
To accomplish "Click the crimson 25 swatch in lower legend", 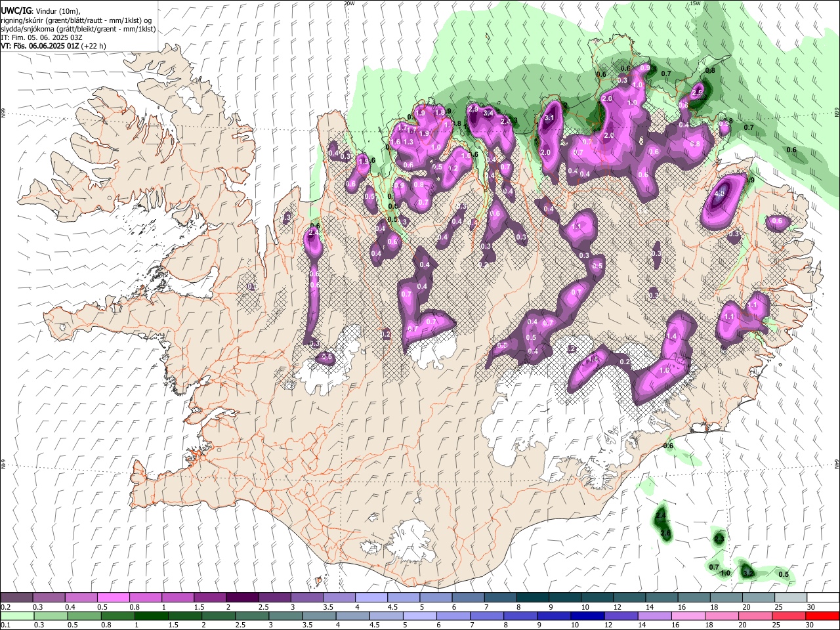I will tap(788, 616).
